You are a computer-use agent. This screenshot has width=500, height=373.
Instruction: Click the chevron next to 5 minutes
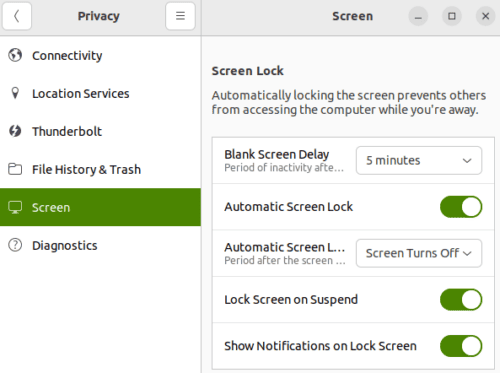coord(467,161)
